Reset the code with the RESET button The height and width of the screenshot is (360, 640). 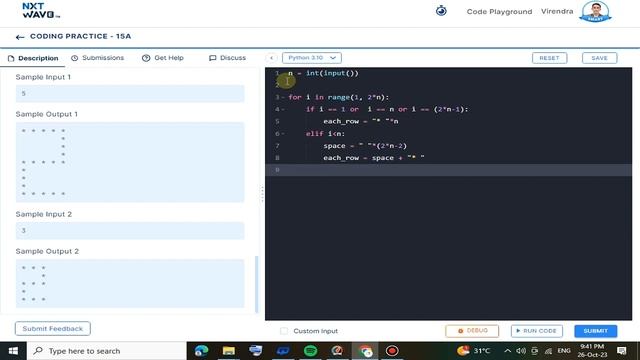(549, 58)
